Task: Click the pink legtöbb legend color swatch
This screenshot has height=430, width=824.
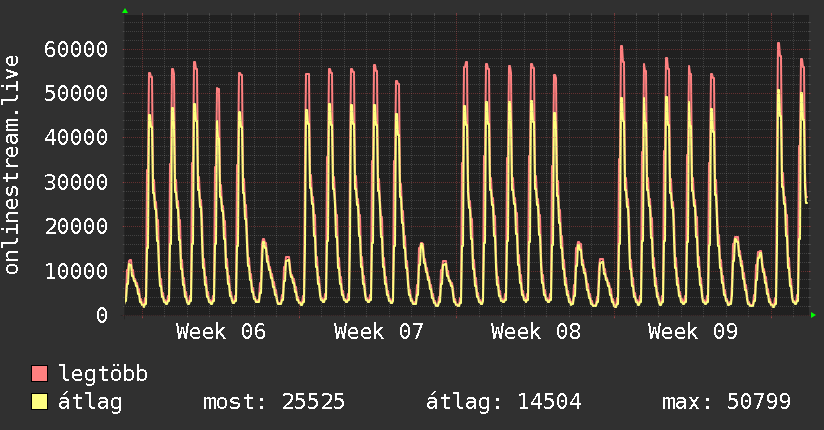Action: tap(39, 373)
